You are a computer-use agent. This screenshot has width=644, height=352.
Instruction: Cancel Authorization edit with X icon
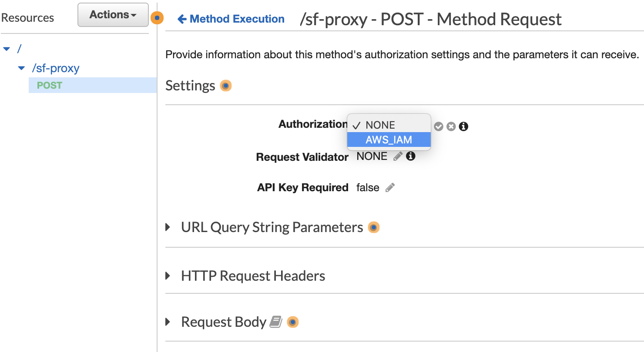tap(451, 126)
